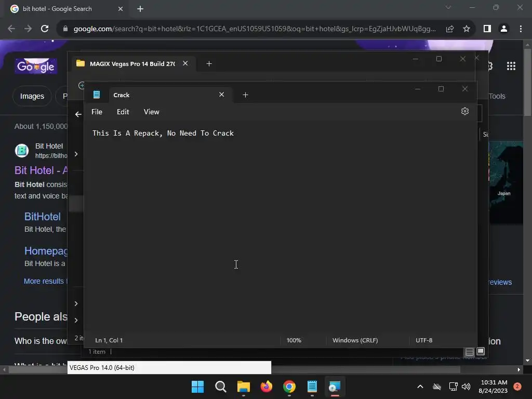Open the Windows Start menu
The height and width of the screenshot is (399, 532).
click(197, 387)
